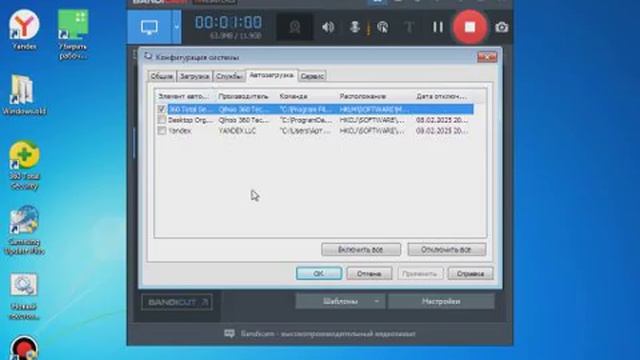Sort by Дата отключения column header
640x360 pixels.
click(442, 96)
